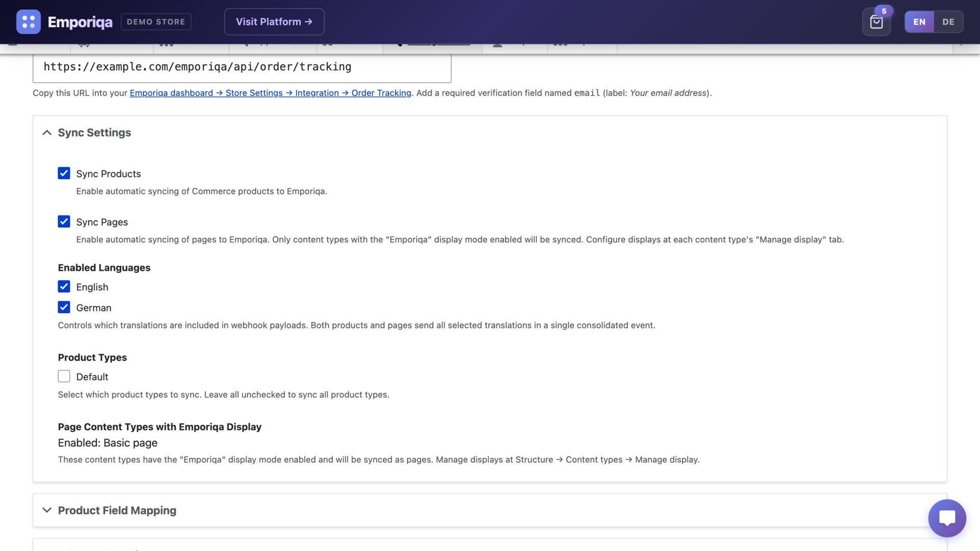This screenshot has width=980, height=551.
Task: Open the shopping bag showing 5 items
Action: tap(876, 22)
